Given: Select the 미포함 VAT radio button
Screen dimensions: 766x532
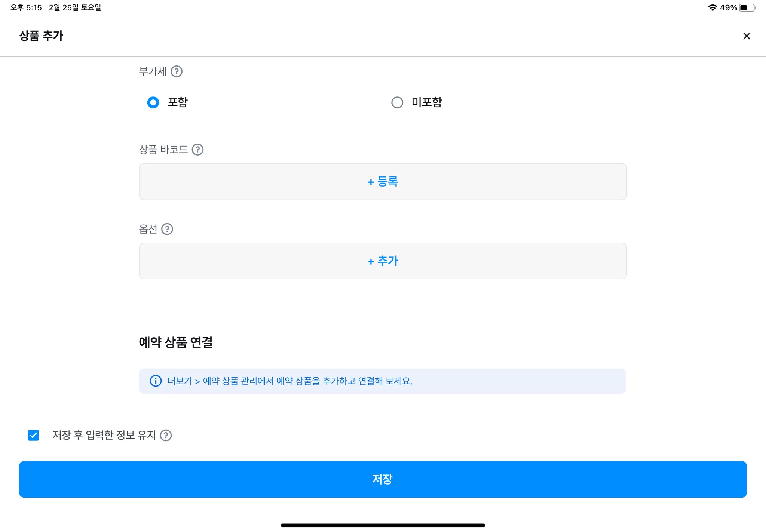Looking at the screenshot, I should coord(397,102).
